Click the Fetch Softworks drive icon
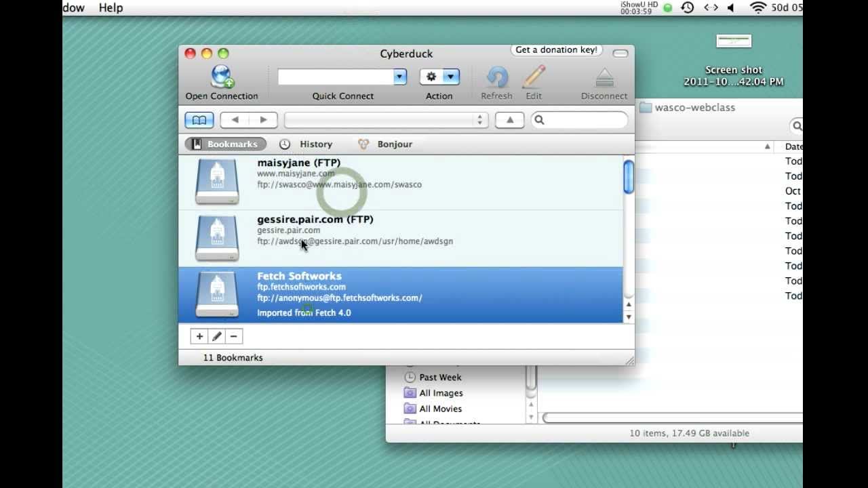Screen dimensions: 868x488 [x=217, y=294]
